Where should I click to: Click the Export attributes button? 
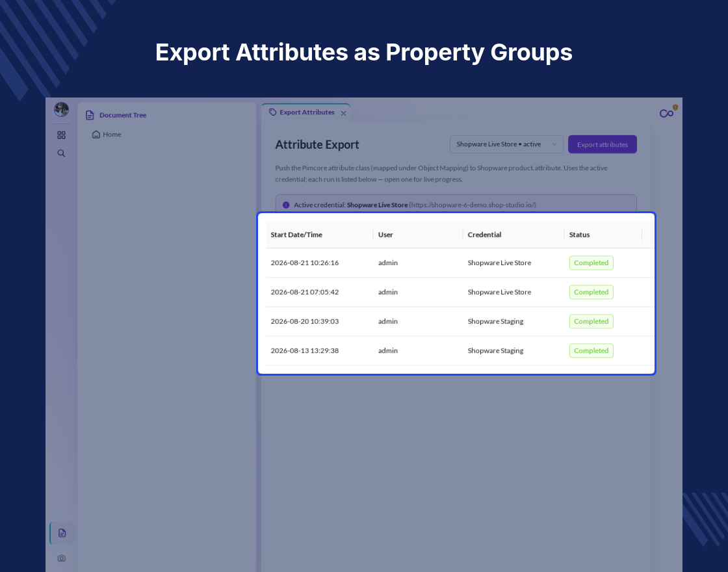pos(603,144)
